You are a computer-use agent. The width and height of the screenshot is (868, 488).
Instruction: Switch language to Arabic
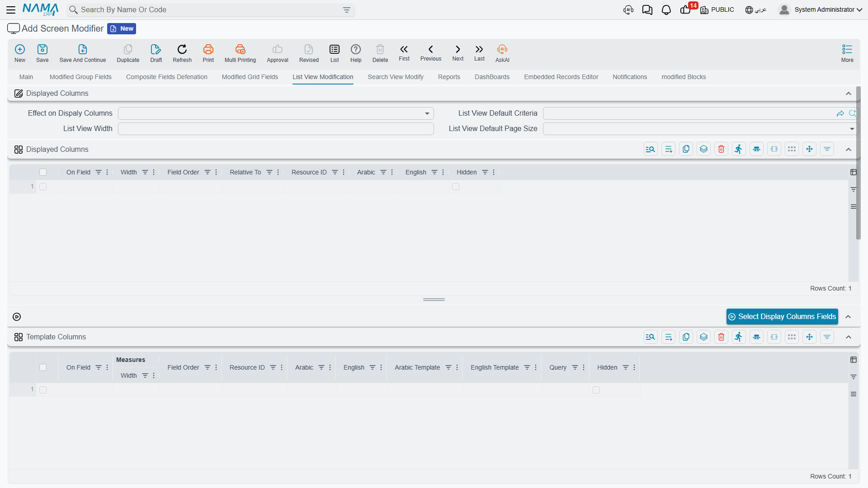click(x=756, y=10)
